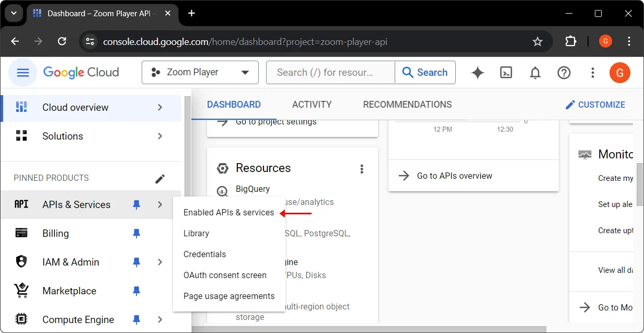Go back to previous page
644x333 pixels.
click(x=15, y=41)
